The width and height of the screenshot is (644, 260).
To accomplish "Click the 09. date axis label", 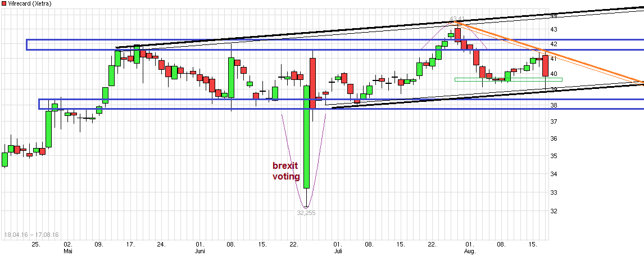I will [99, 244].
